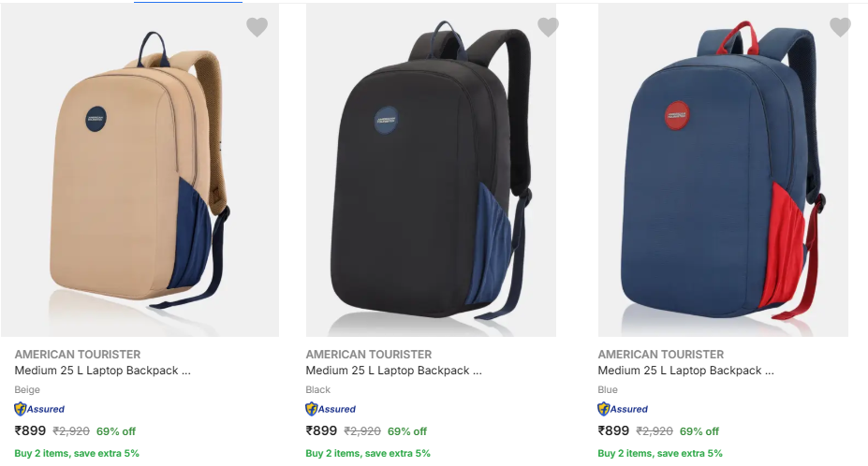This screenshot has height=466, width=868.
Task: Toggle wishlist heart on black backpack
Action: [548, 27]
